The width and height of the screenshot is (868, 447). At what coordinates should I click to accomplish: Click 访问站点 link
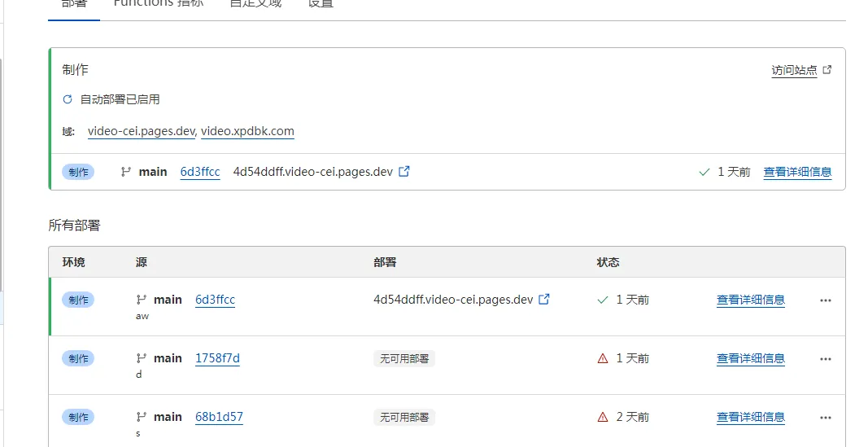pyautogui.click(x=794, y=71)
